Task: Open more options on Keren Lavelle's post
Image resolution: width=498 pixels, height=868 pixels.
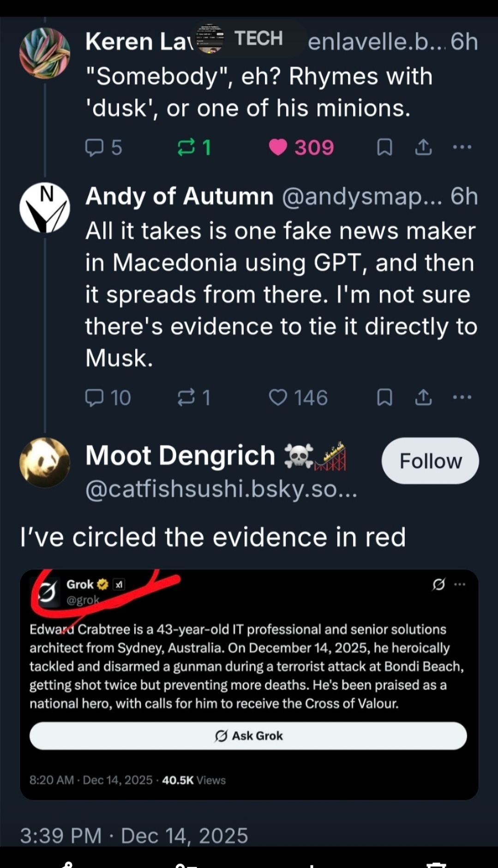Action: pos(462,148)
